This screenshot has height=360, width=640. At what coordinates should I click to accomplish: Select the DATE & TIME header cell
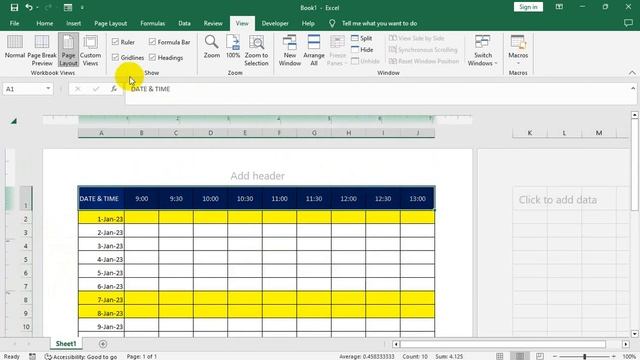tap(101, 198)
